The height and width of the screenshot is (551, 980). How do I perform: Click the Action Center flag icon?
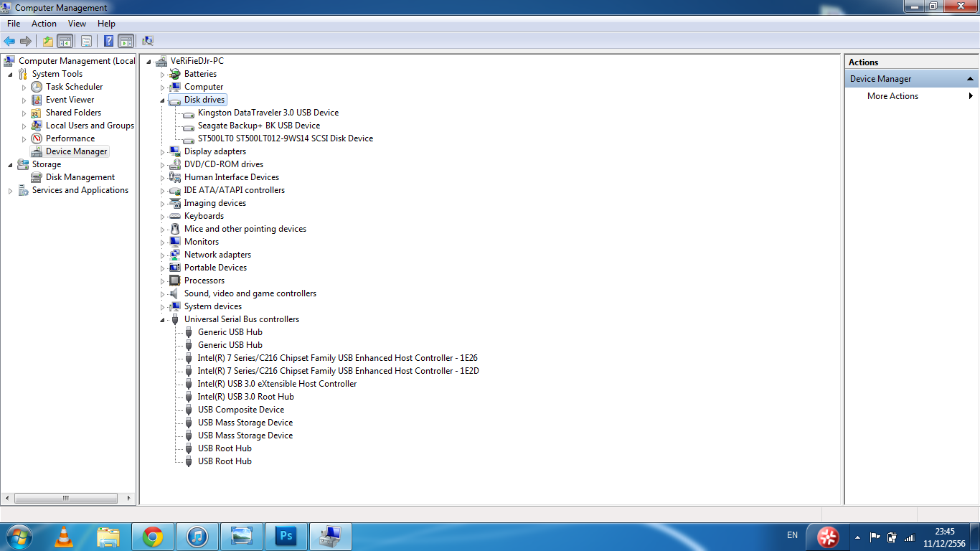point(875,537)
